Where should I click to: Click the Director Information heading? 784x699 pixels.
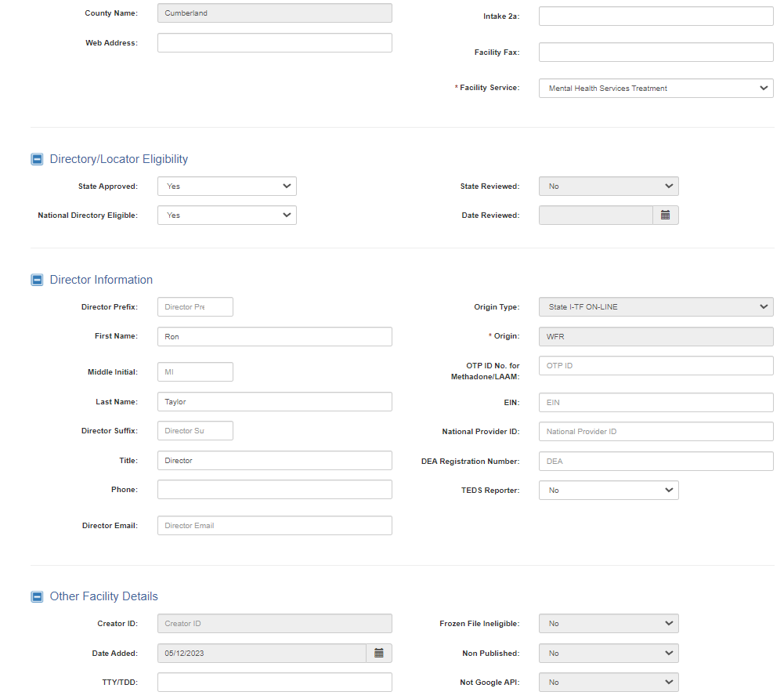point(101,280)
